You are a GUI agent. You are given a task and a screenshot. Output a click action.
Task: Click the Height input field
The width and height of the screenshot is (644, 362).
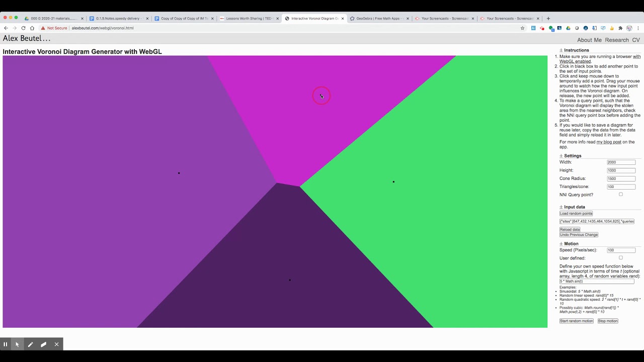[x=621, y=170]
